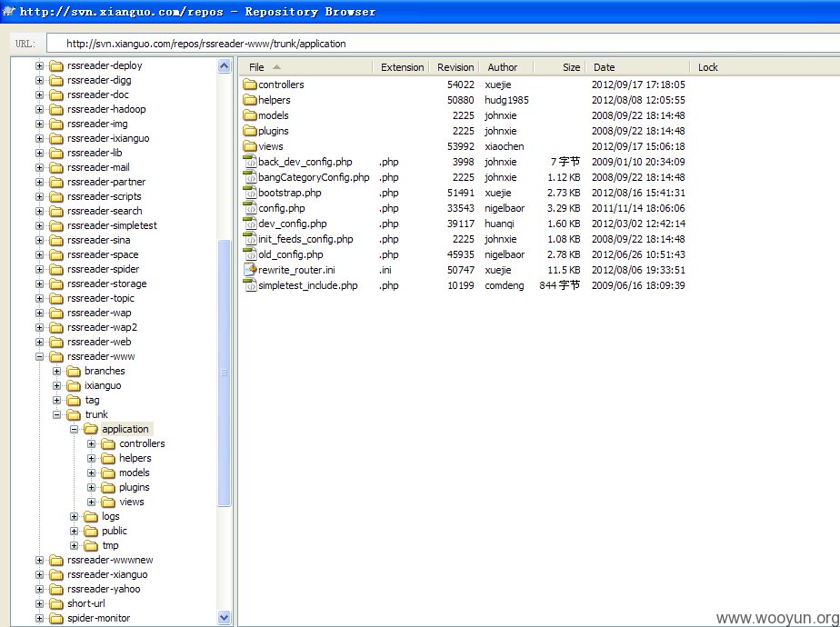Click the application folder icon in tree
Screen dimensions: 840x627
[91, 430]
